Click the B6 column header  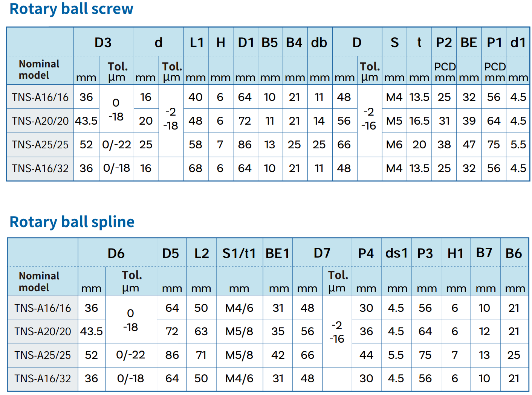(514, 253)
